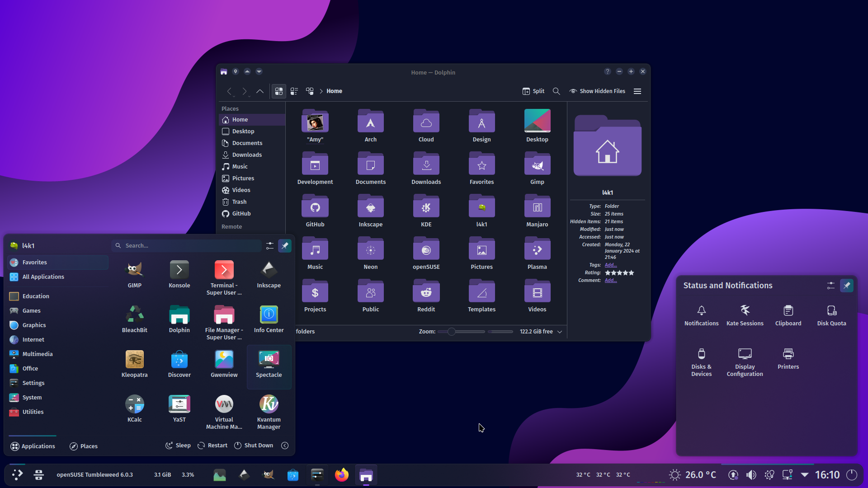The image size is (868, 488).
Task: Switch Dolphin to icons view mode
Action: tap(279, 91)
